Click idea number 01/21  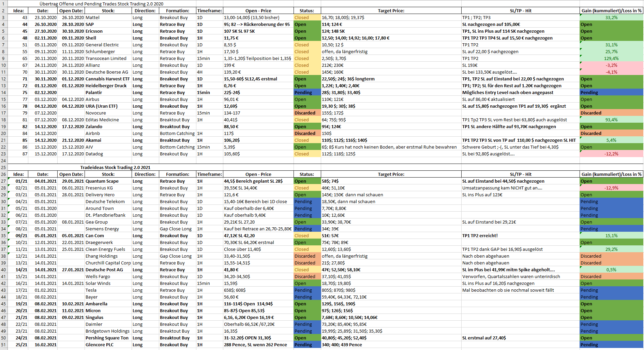18,181
